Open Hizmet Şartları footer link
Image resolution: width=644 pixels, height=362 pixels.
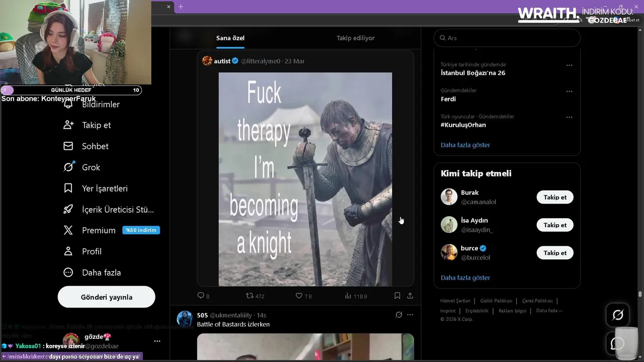455,301
